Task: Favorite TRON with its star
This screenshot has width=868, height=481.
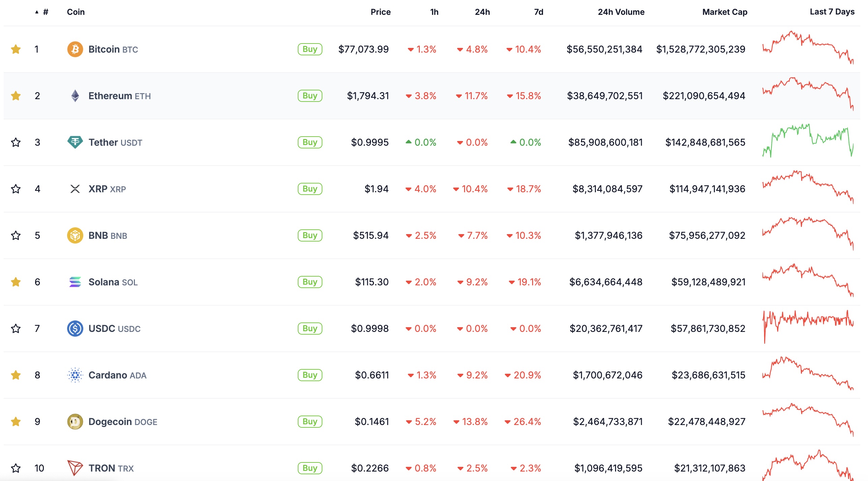Action: (x=16, y=468)
